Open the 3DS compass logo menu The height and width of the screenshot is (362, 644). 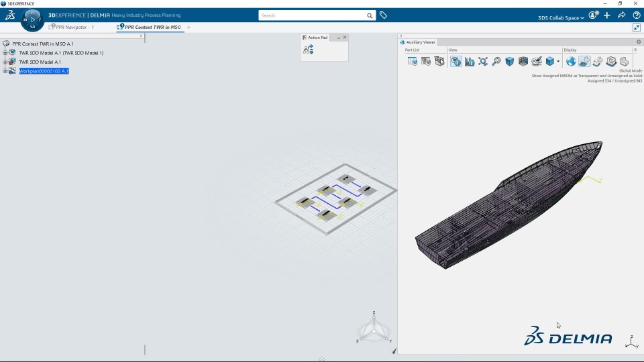pos(10,15)
